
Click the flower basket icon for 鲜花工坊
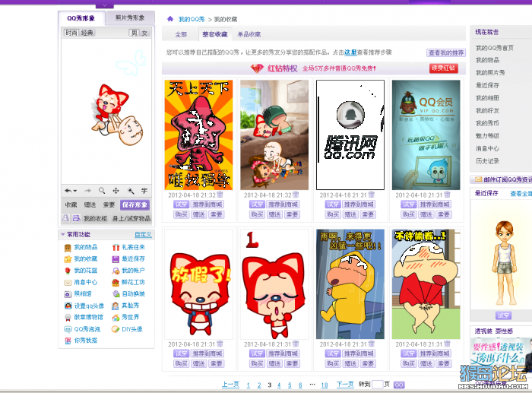pos(116,282)
